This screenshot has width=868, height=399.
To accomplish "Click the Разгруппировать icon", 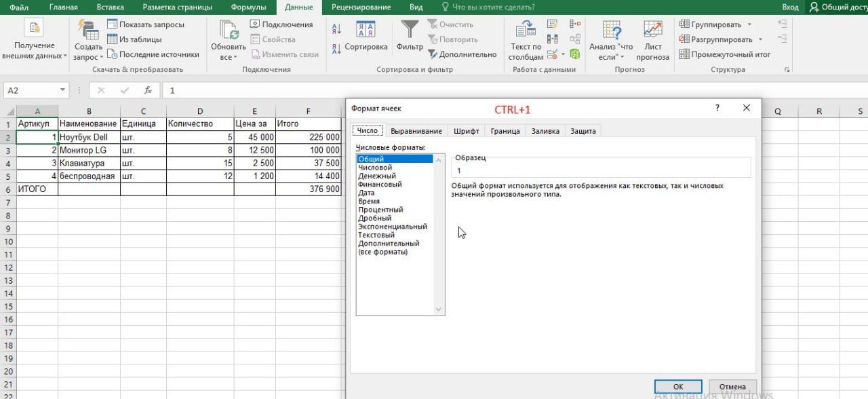I will (684, 39).
